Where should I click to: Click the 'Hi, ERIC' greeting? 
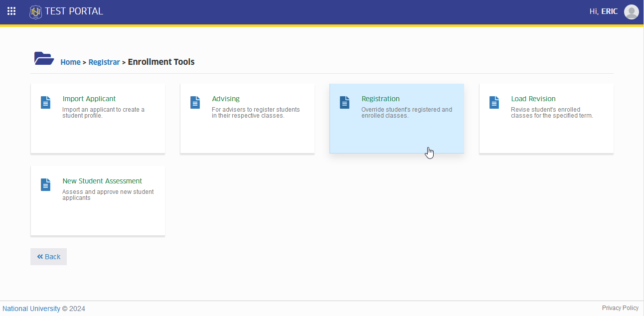604,11
